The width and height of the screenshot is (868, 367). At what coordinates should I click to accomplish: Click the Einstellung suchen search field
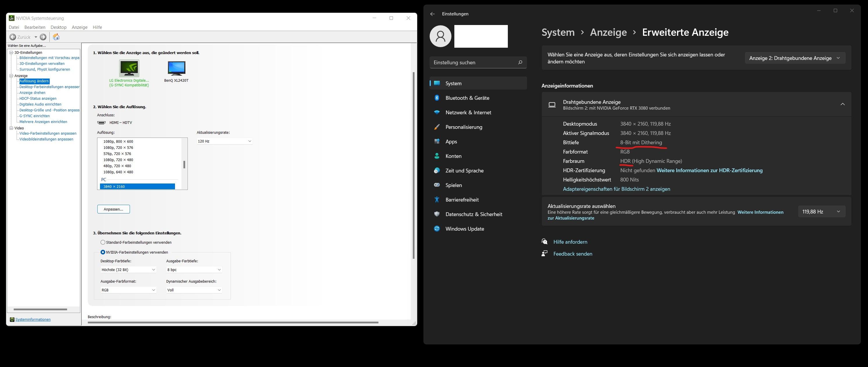478,62
